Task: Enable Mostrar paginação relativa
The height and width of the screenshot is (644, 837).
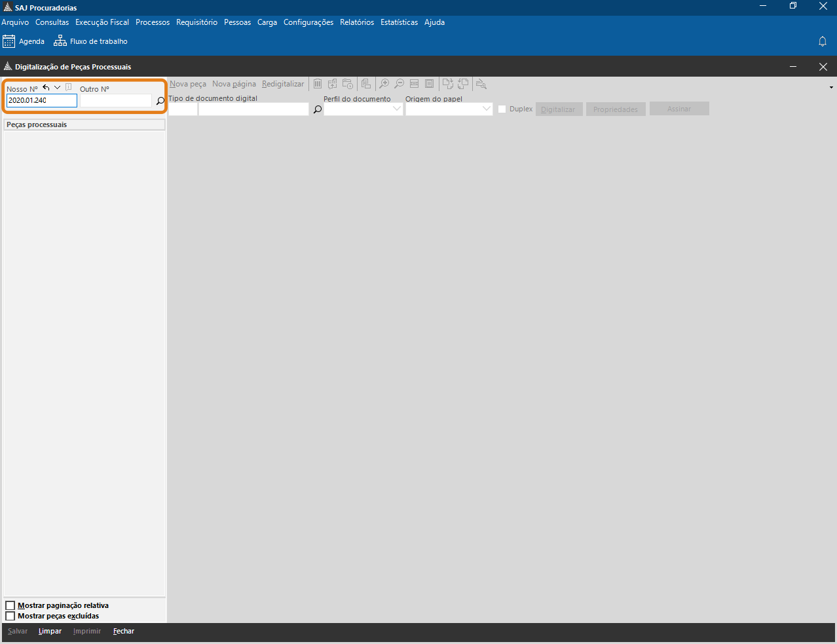Action: click(10, 606)
